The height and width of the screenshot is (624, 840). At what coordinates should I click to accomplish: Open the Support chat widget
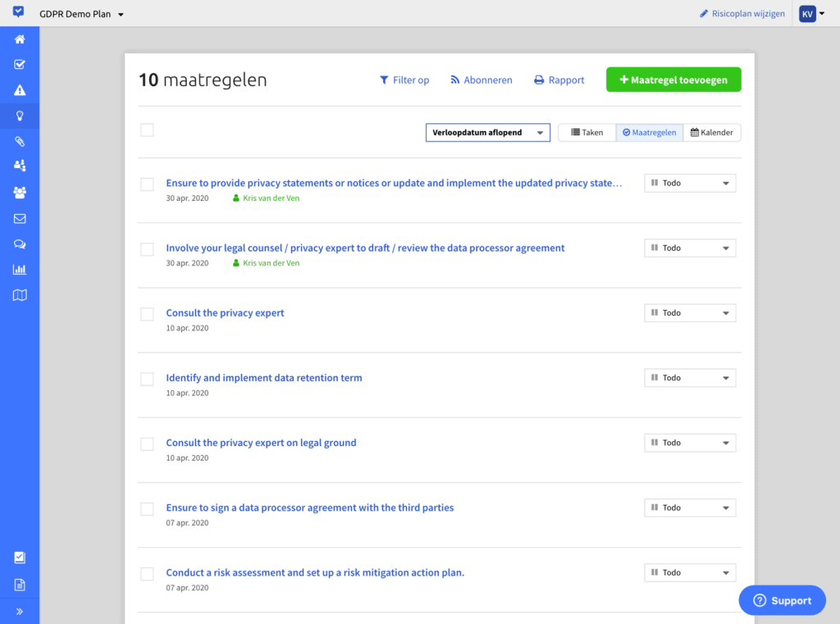(x=782, y=599)
